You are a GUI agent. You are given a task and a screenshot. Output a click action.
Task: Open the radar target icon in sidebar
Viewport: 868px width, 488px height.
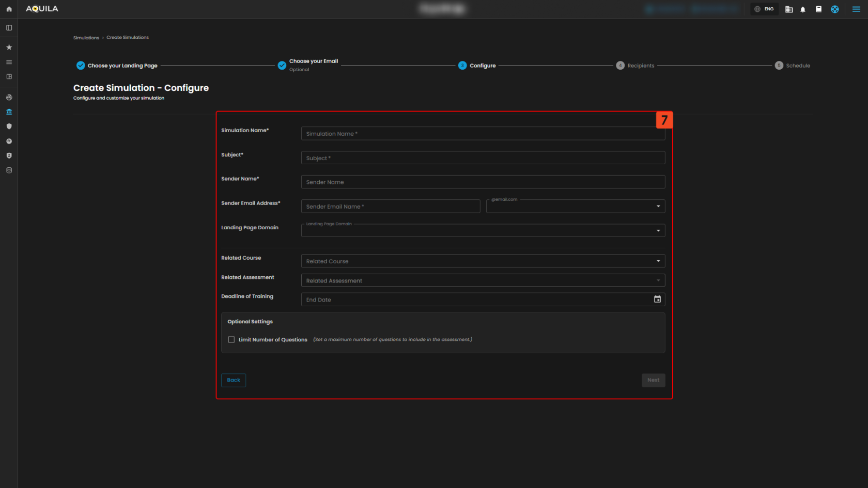point(9,97)
